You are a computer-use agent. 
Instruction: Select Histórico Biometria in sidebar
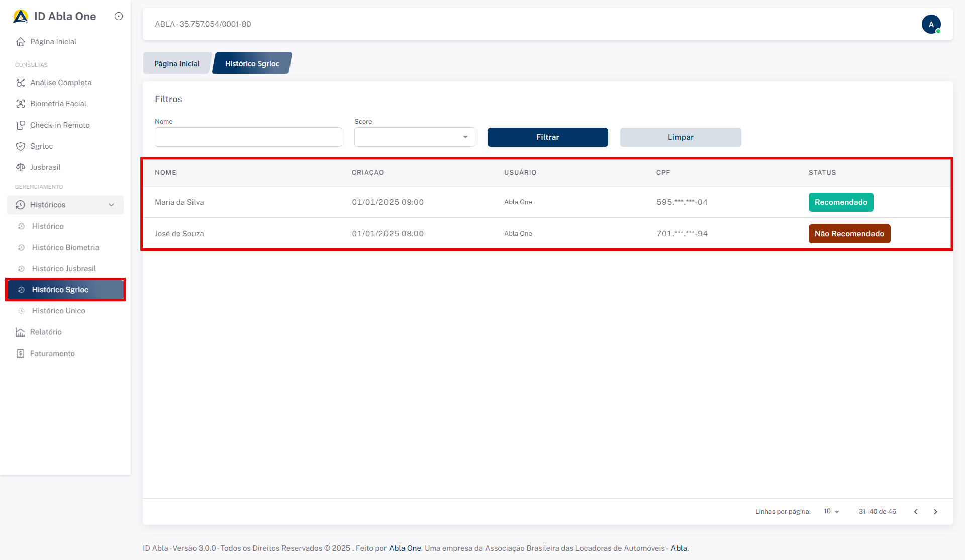[x=65, y=247]
